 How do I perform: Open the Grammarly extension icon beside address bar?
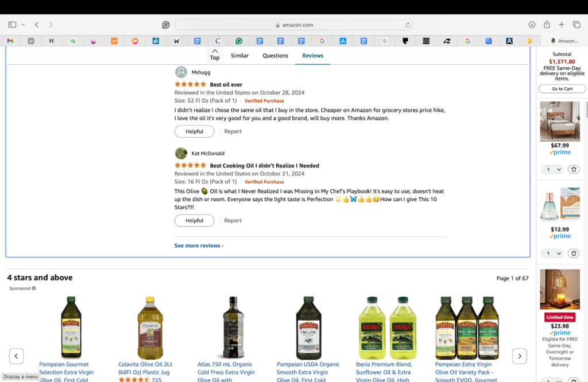click(166, 25)
